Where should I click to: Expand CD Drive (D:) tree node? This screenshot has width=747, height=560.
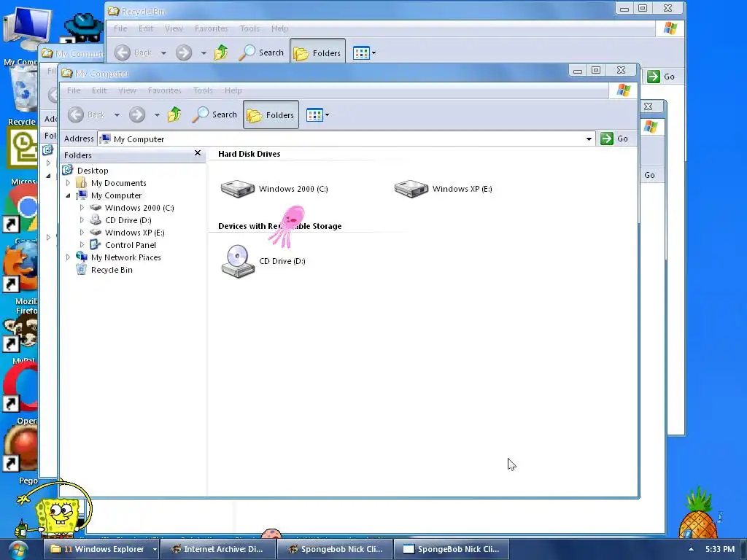82,220
